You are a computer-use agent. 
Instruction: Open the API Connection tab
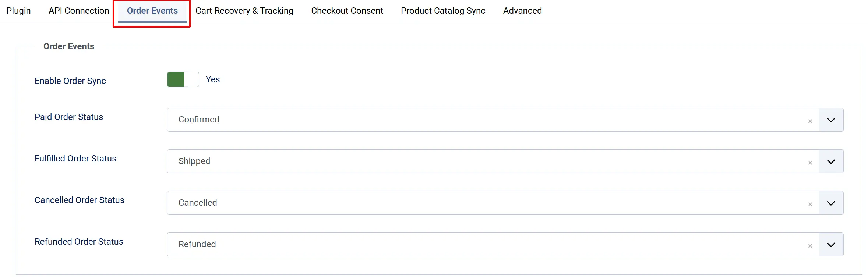coord(79,11)
